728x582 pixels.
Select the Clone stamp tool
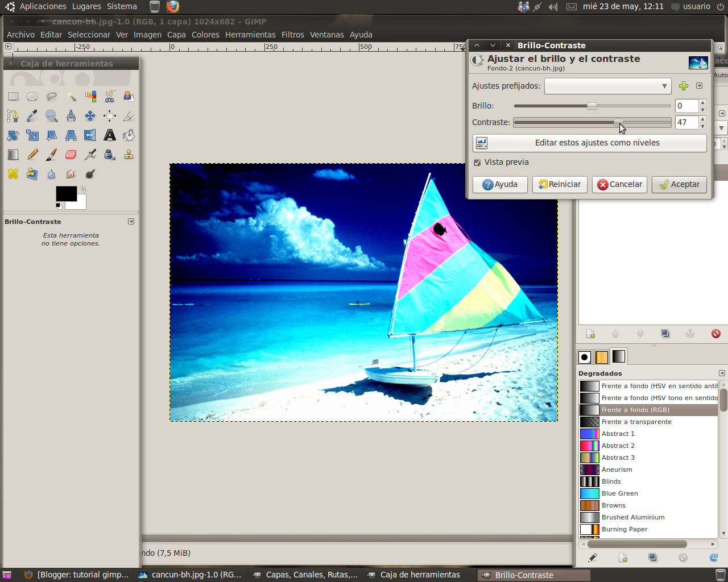click(x=129, y=155)
